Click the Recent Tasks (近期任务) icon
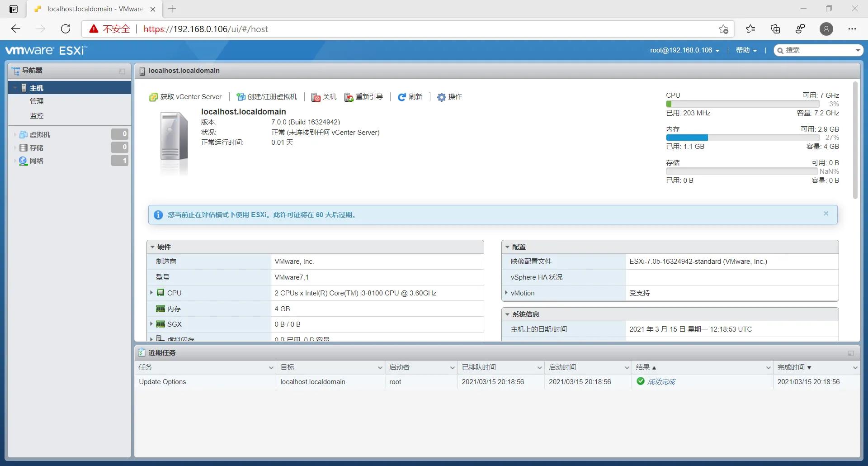 142,353
